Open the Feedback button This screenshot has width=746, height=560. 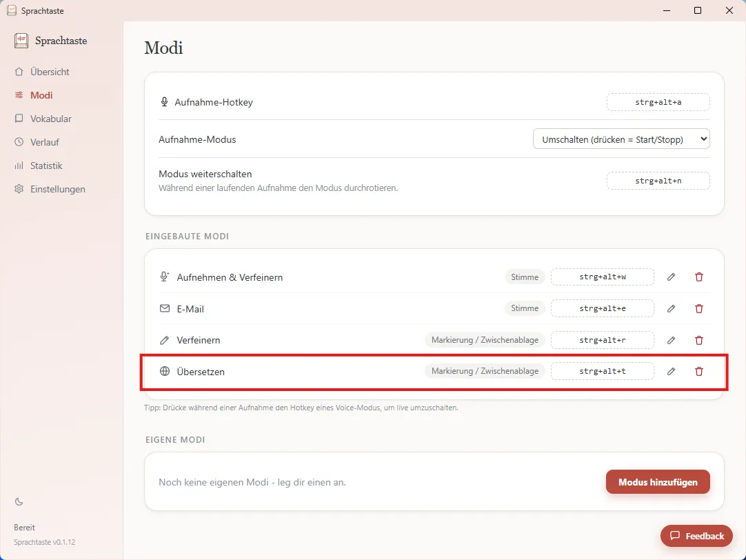click(x=696, y=536)
